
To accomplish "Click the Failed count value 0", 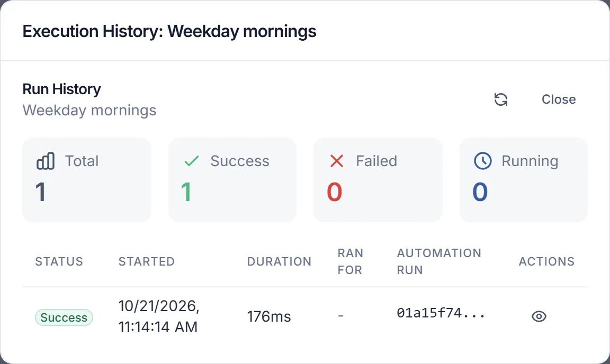I will pyautogui.click(x=334, y=192).
